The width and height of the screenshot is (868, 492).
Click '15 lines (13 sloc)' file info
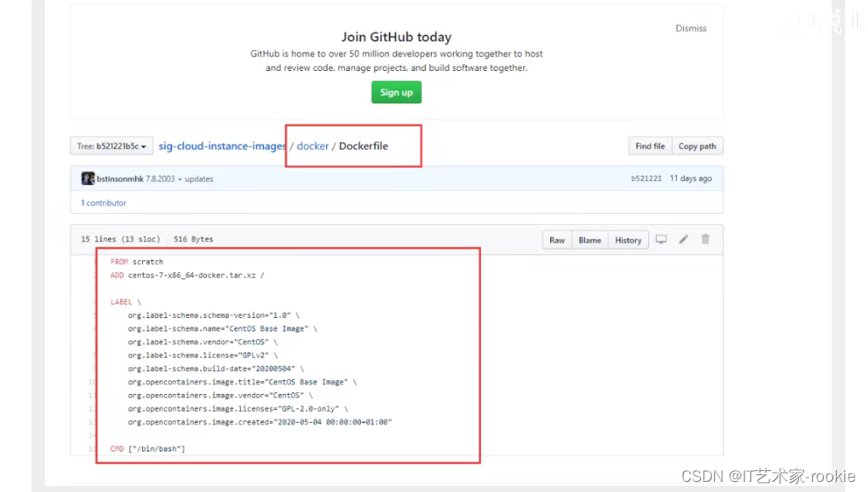pyautogui.click(x=120, y=239)
